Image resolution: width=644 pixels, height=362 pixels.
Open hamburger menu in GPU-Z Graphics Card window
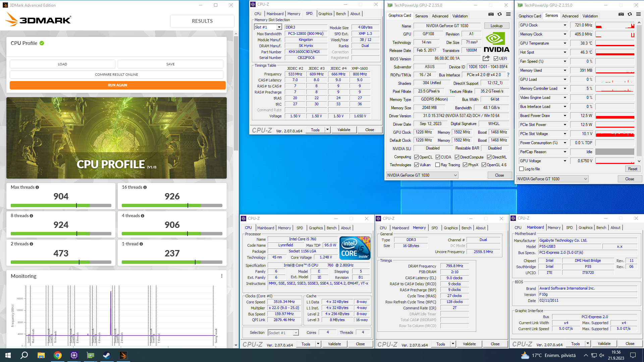pos(508,14)
